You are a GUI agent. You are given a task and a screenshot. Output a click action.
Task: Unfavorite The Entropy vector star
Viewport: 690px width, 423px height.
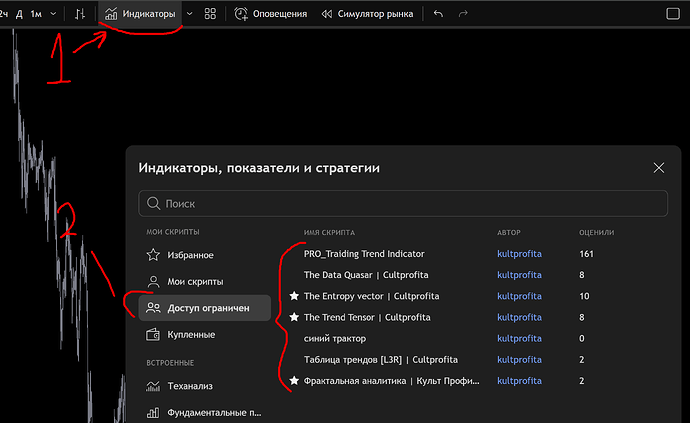click(294, 296)
